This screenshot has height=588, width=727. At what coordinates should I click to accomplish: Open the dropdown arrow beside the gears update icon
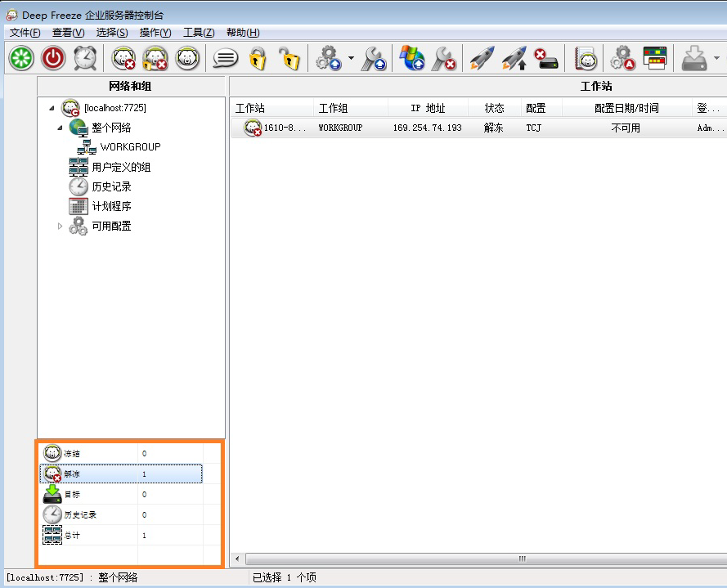pos(351,58)
